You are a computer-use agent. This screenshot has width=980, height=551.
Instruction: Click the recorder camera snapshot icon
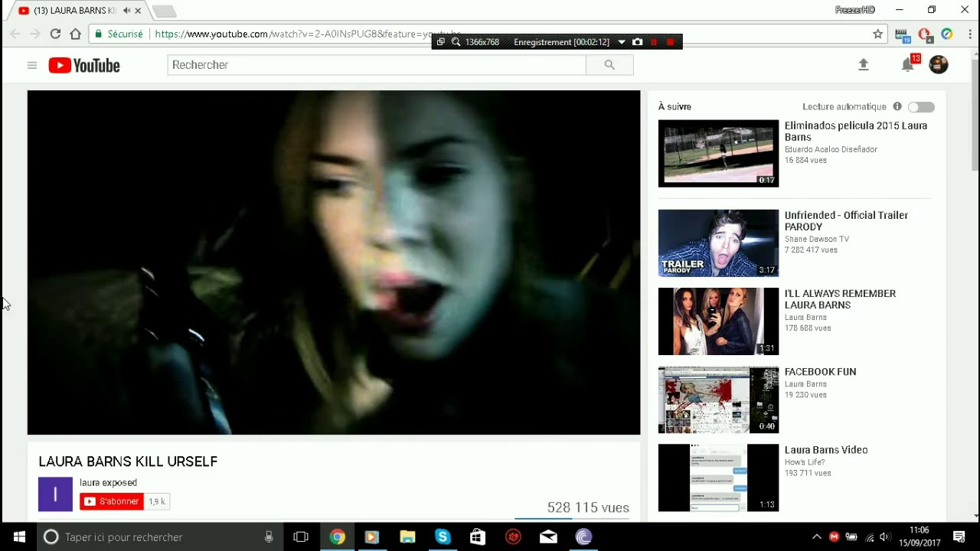point(637,42)
